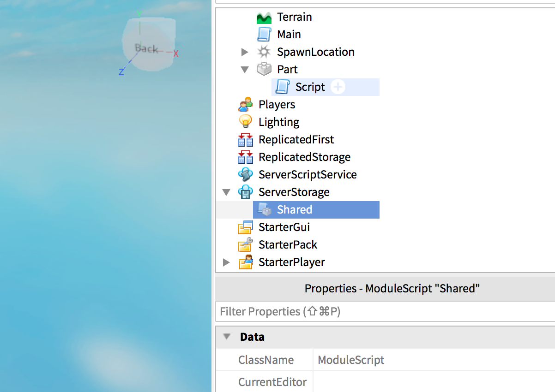Screen dimensions: 555x392
Task: Select the Part object label
Action: (287, 70)
